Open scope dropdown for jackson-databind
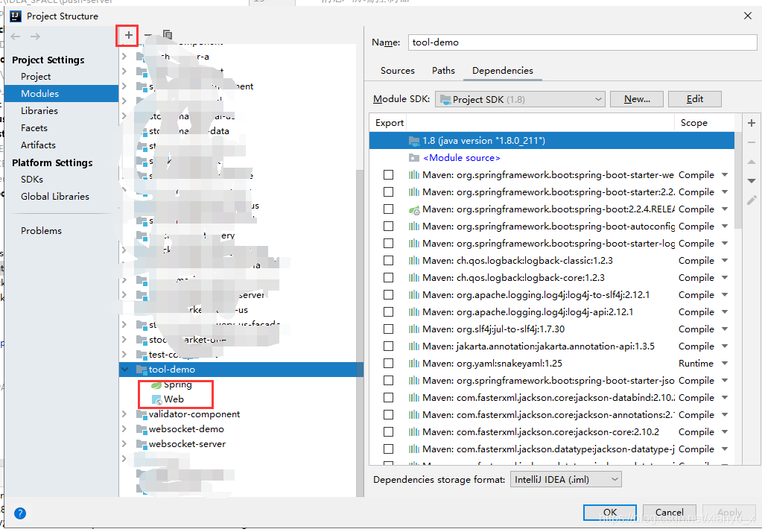 coord(725,398)
